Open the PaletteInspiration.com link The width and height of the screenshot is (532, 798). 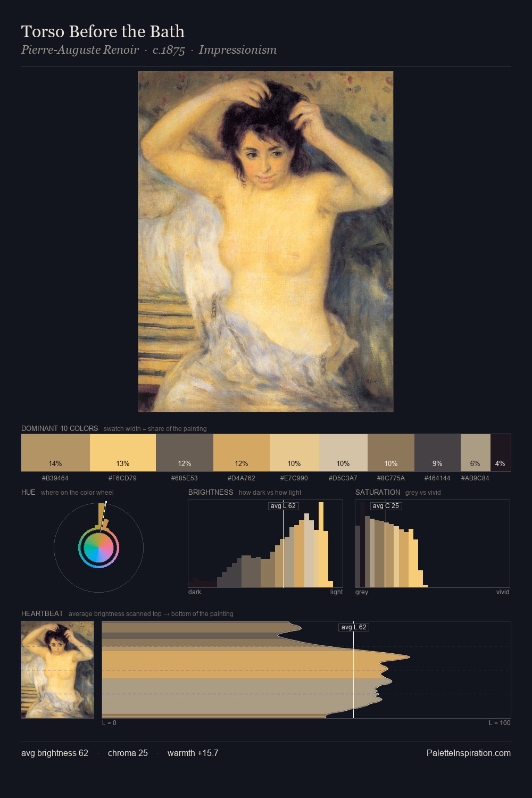click(469, 753)
